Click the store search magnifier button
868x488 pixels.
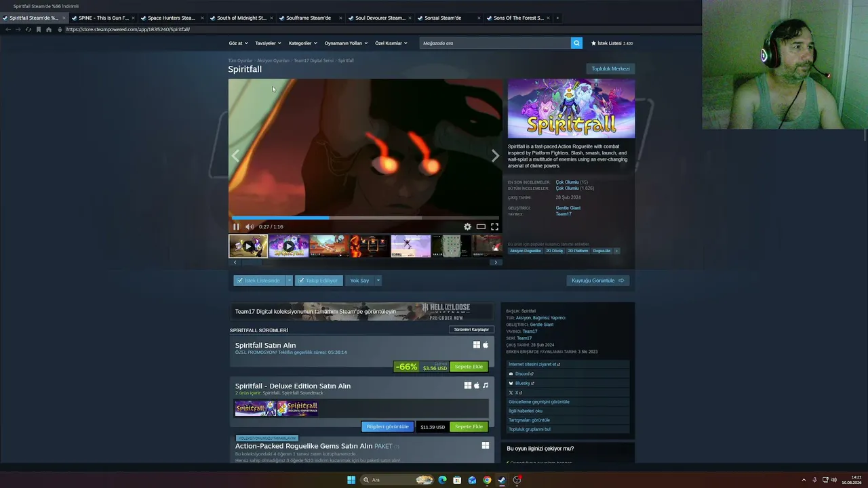576,43
